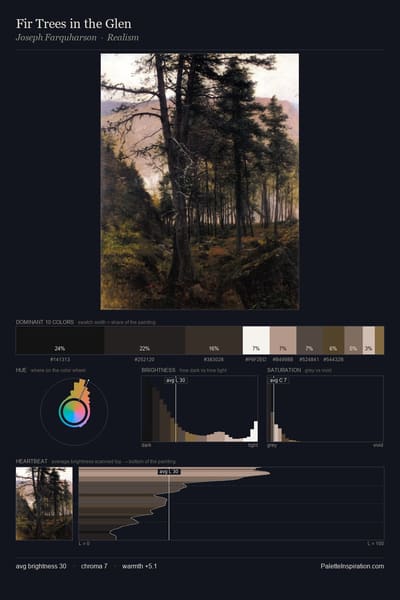Click the main Fir Trees painting image
Image resolution: width=400 pixels, height=600 pixels.
coord(200,181)
